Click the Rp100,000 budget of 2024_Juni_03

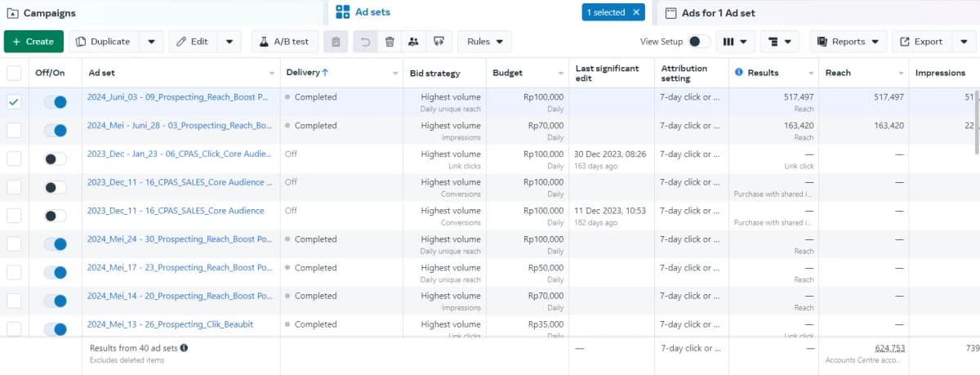(543, 96)
